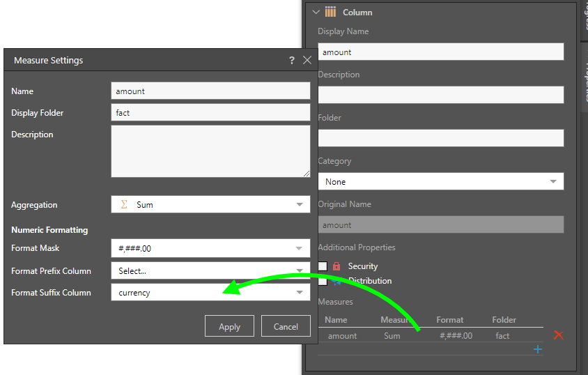The height and width of the screenshot is (375, 588).
Task: Click the red Security padlock icon
Action: [336, 266]
